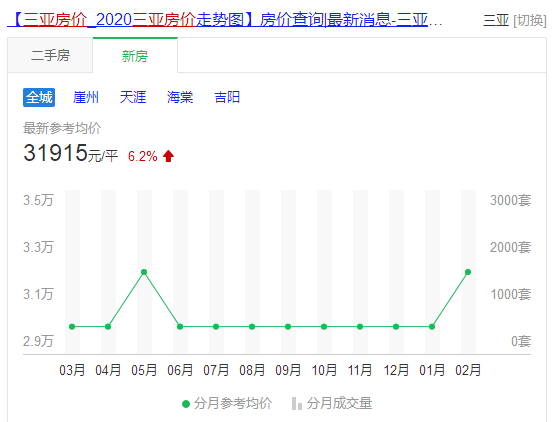Screen dimensions: 555x422
Task: Click the 01月 data point on chart
Action: pyautogui.click(x=432, y=326)
